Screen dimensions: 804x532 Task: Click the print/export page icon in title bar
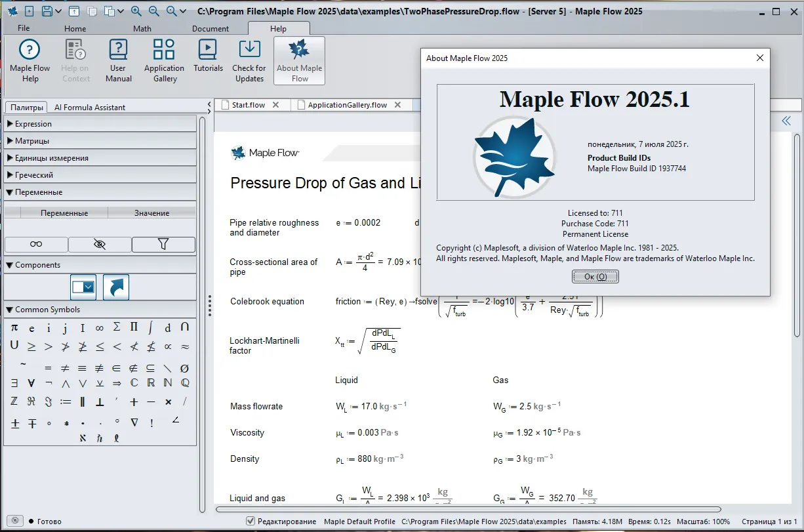click(x=74, y=11)
